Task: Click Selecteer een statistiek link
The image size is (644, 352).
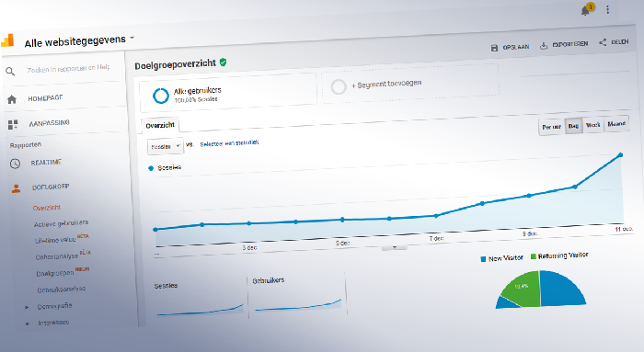Action: pos(230,143)
